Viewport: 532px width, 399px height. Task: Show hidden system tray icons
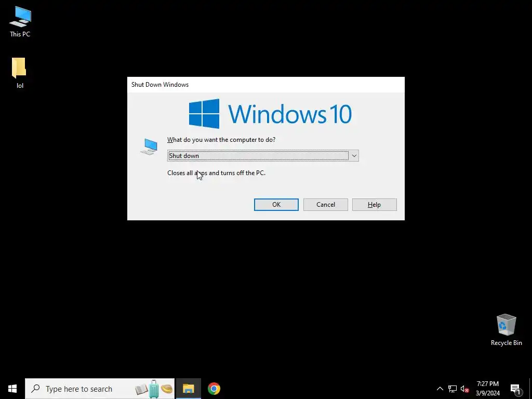click(440, 389)
